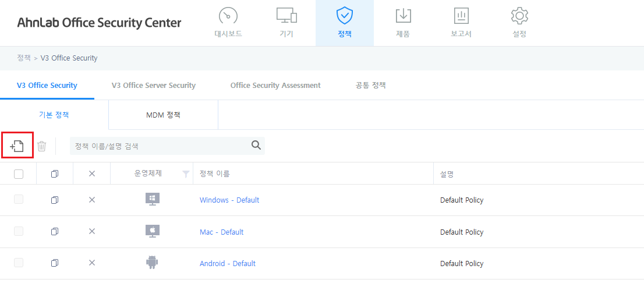644x283 pixels.
Task: Copy the Android - Default policy
Action: click(55, 263)
